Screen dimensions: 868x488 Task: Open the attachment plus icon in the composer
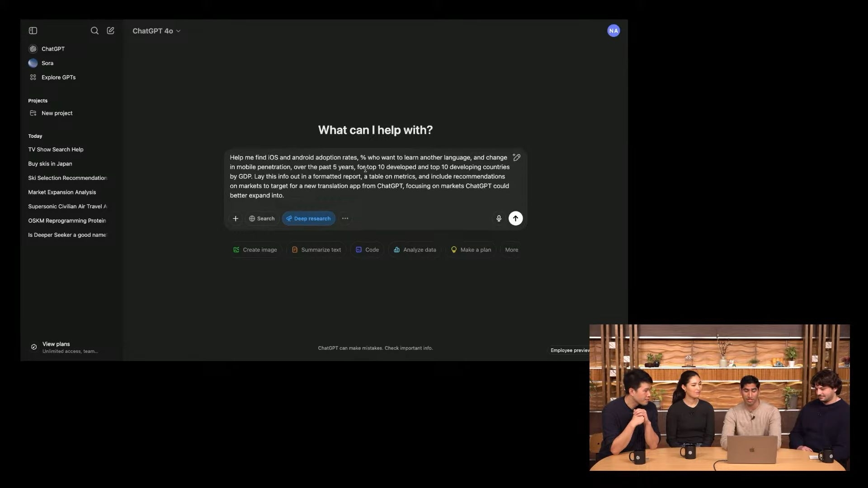tap(236, 218)
